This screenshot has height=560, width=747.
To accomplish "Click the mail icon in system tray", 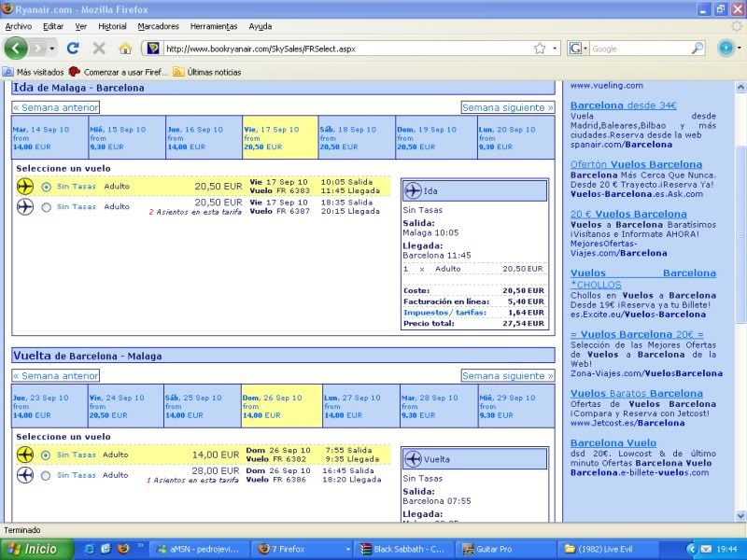I will point(706,549).
